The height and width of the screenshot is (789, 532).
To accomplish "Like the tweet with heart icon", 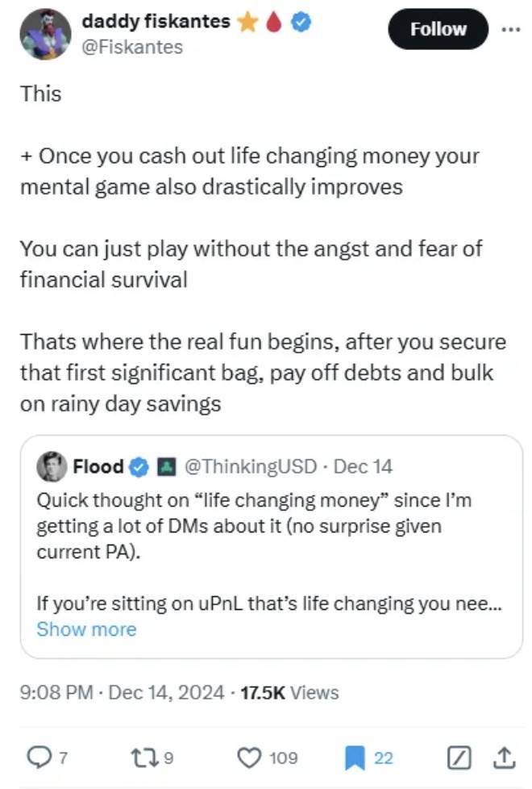I will [x=249, y=757].
